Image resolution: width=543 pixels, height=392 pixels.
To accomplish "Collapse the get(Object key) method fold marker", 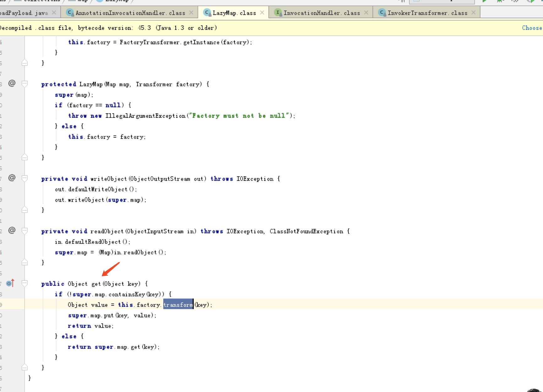I will pyautogui.click(x=24, y=283).
